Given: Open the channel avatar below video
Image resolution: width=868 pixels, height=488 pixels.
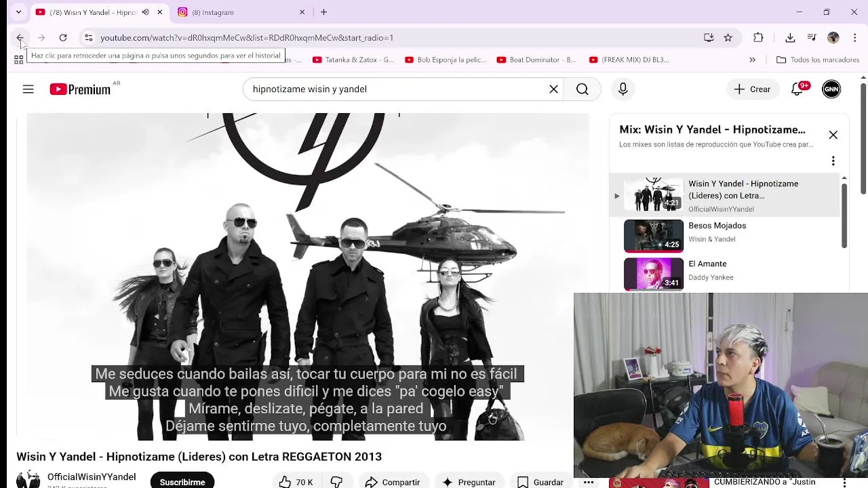Looking at the screenshot, I should 28,479.
